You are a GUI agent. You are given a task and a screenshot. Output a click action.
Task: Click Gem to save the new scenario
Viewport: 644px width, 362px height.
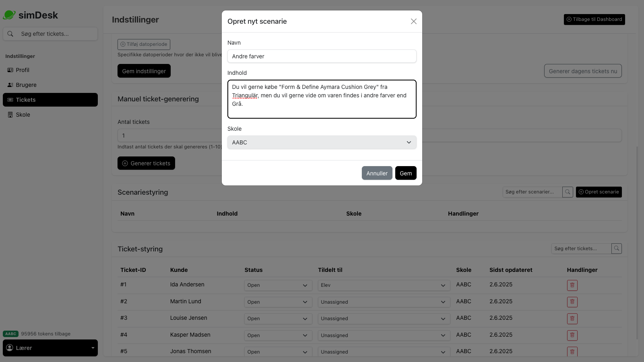pos(406,173)
